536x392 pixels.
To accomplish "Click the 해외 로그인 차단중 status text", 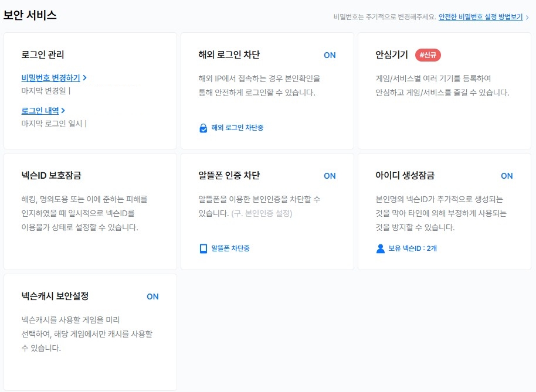I will pos(238,128).
